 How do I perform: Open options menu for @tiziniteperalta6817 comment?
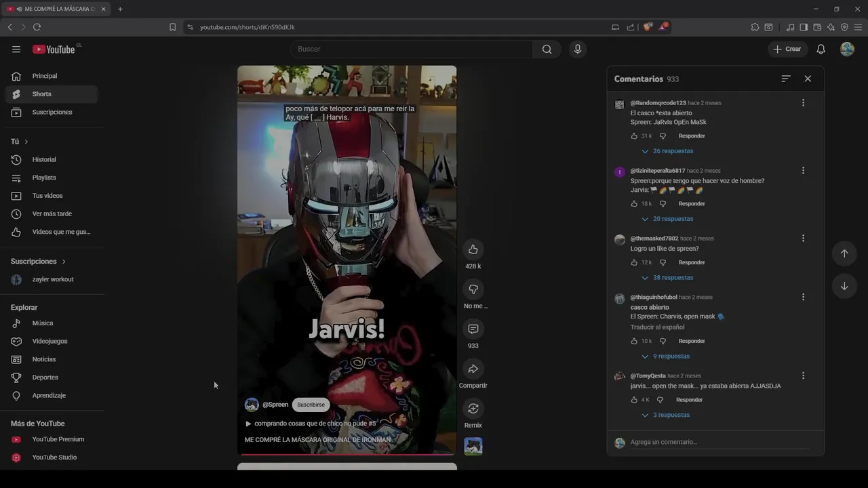point(803,171)
